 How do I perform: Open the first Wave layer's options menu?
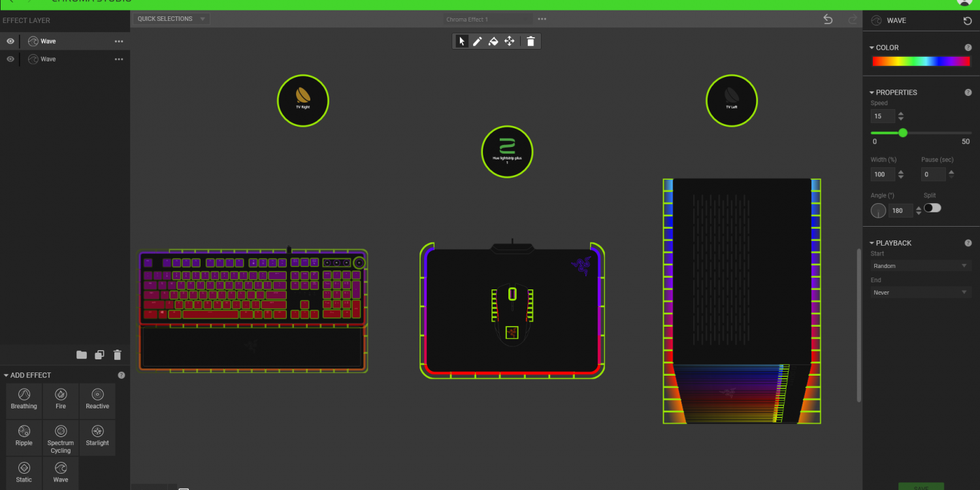(119, 41)
